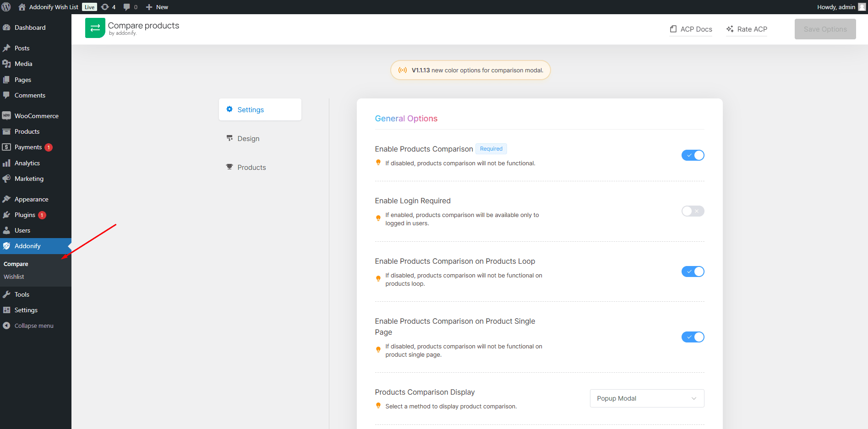The image size is (868, 429).
Task: Switch to the Design tab
Action: click(x=247, y=138)
